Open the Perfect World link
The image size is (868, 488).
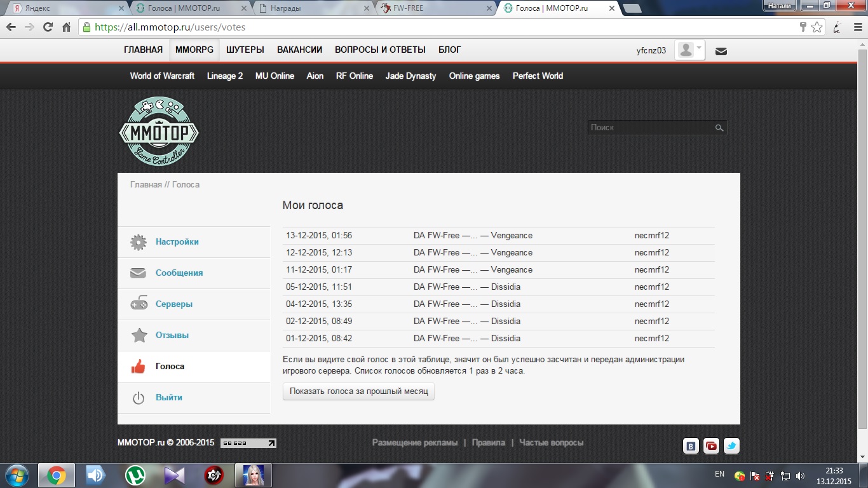tap(538, 76)
